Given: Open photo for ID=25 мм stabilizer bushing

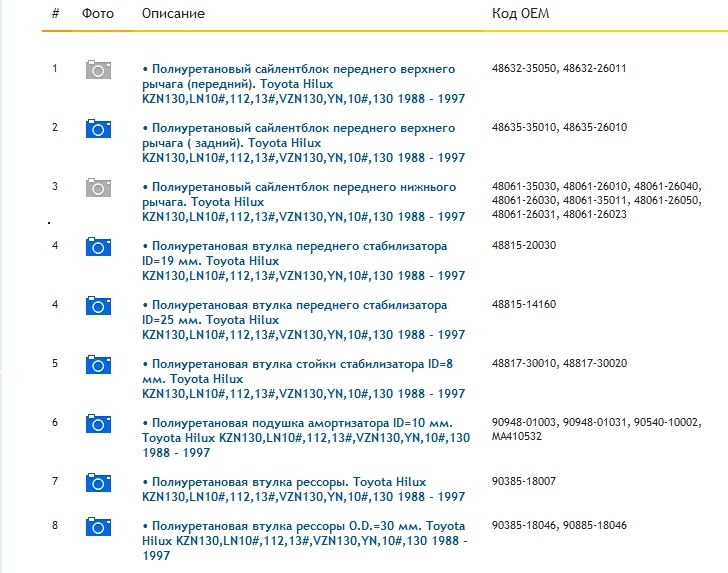Looking at the screenshot, I should (98, 306).
